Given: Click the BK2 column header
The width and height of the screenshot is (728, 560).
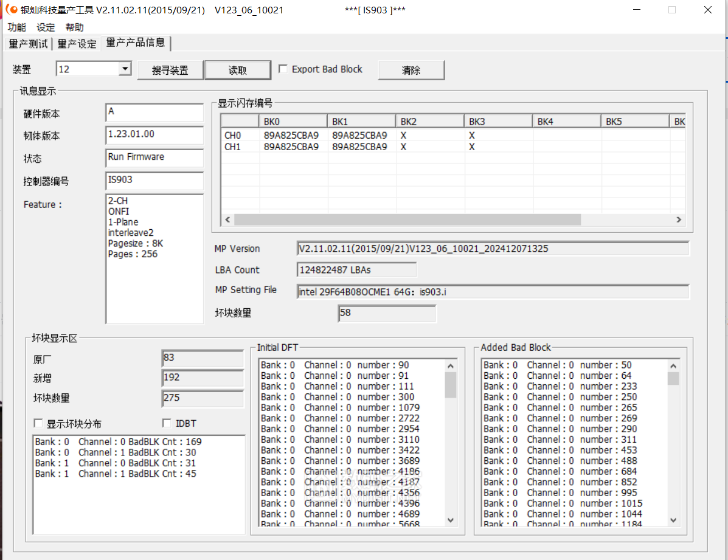Looking at the screenshot, I should [x=430, y=122].
